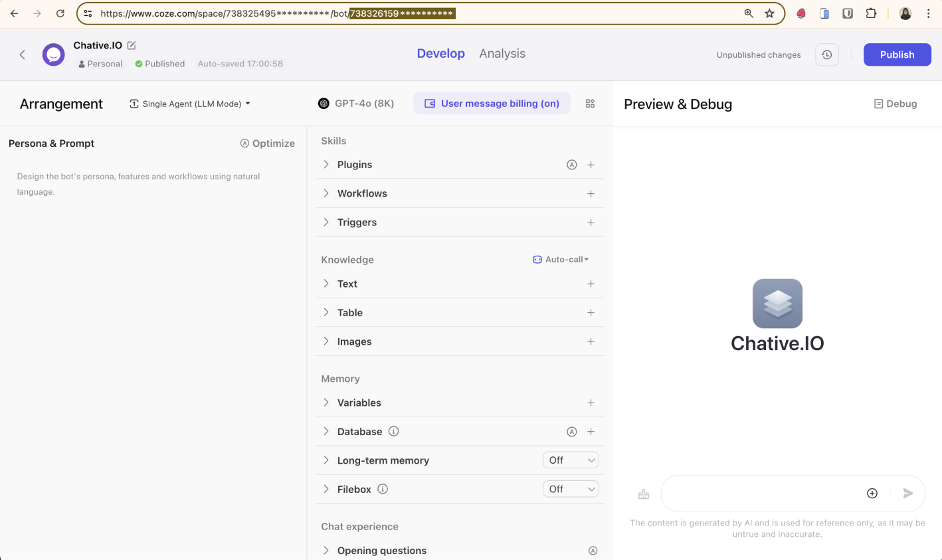Add a variable with the plus icon

click(x=591, y=403)
